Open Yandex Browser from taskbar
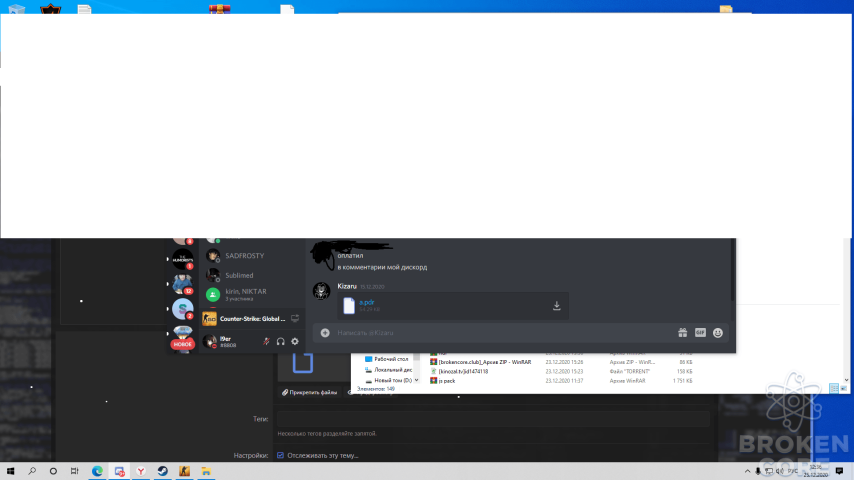854x480 pixels. [x=141, y=471]
